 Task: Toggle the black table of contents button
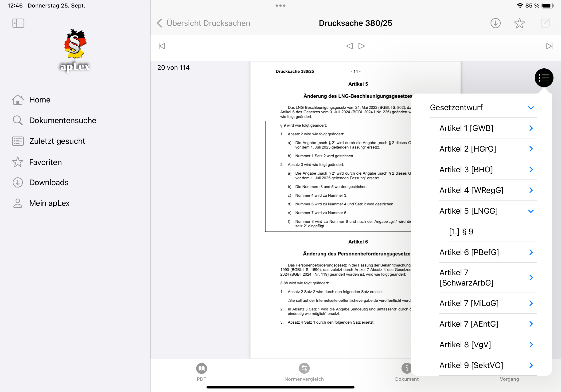click(x=544, y=78)
